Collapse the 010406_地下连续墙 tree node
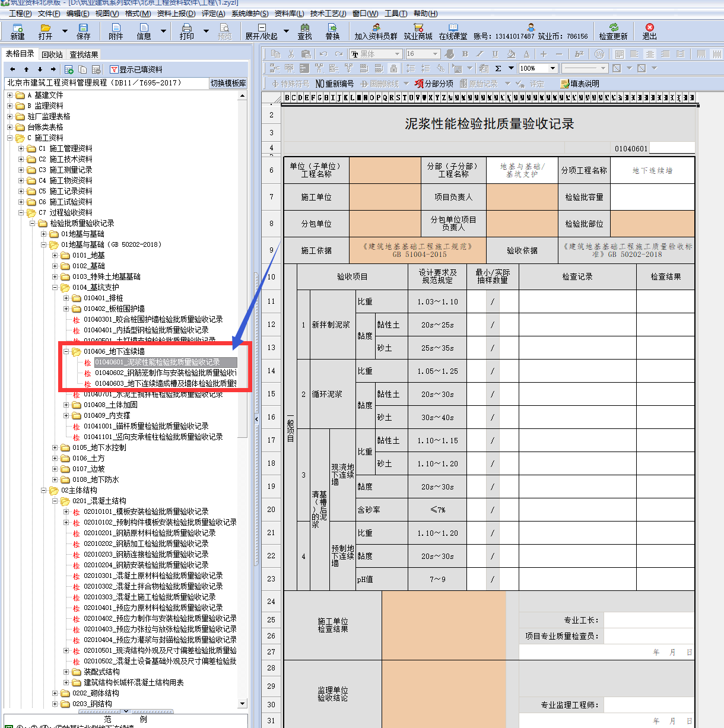 66,351
